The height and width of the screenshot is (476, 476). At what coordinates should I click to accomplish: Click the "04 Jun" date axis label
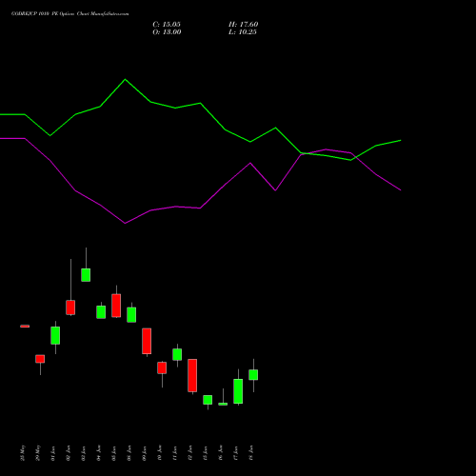(99, 453)
